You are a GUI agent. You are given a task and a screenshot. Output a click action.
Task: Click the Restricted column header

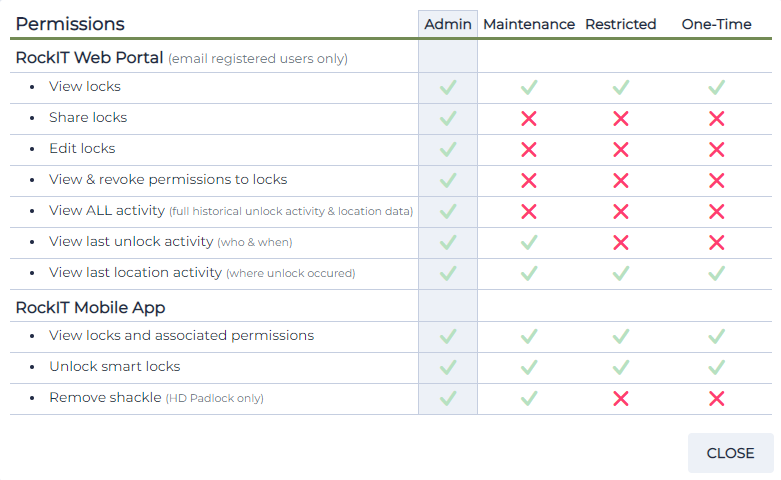(x=621, y=24)
